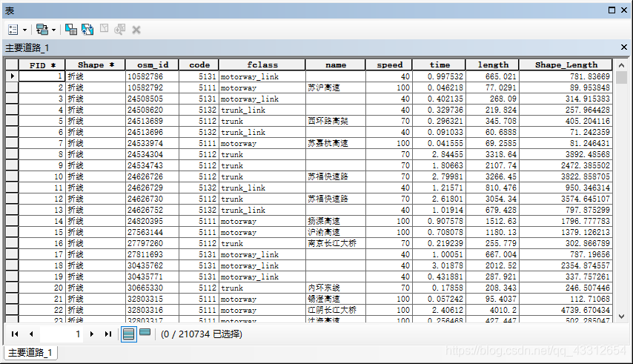Click the Select By Attributes icon
Image resolution: width=633 pixels, height=364 pixels.
pyautogui.click(x=71, y=30)
